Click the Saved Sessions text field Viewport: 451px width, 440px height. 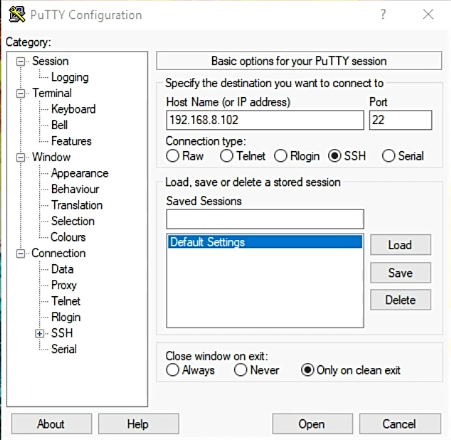(x=265, y=219)
